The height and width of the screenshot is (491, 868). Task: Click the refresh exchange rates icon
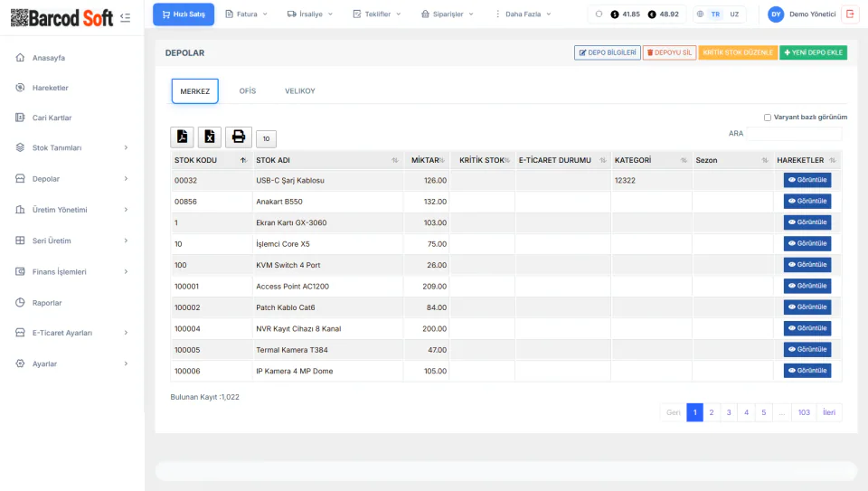(599, 14)
